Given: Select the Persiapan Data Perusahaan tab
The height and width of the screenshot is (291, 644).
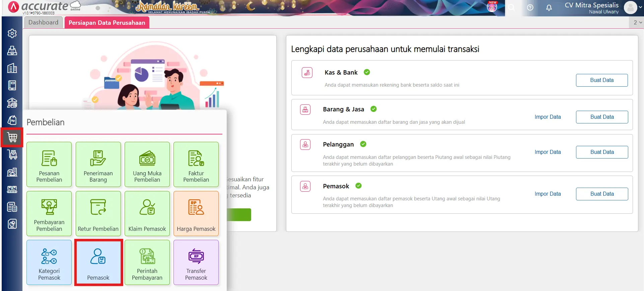Looking at the screenshot, I should 107,23.
